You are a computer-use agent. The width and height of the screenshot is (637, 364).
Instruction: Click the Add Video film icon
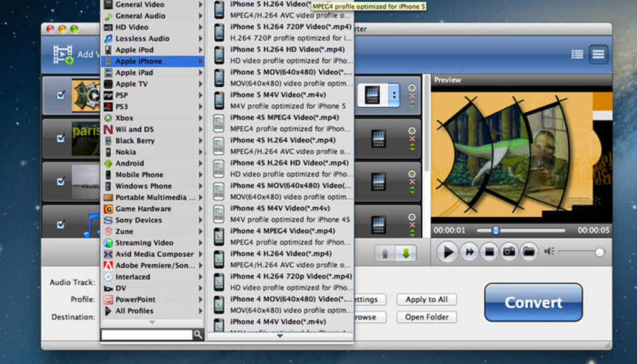pyautogui.click(x=63, y=54)
